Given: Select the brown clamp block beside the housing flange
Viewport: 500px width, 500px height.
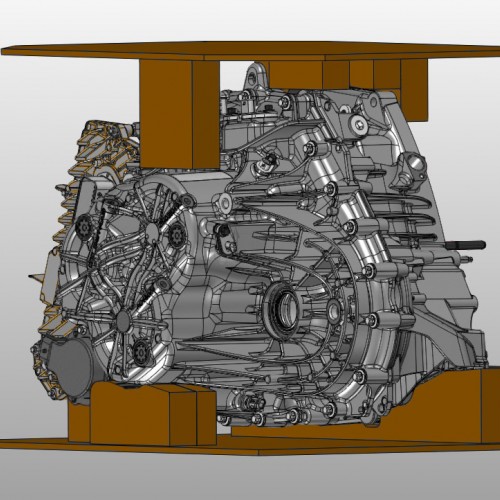Looking at the screenshot, I should 414,90.
